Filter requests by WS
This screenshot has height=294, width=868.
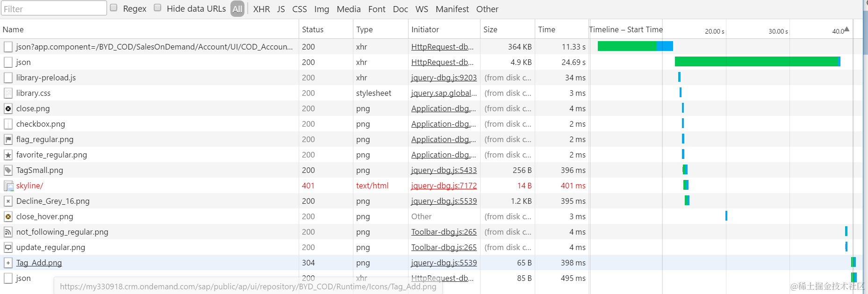tap(422, 9)
